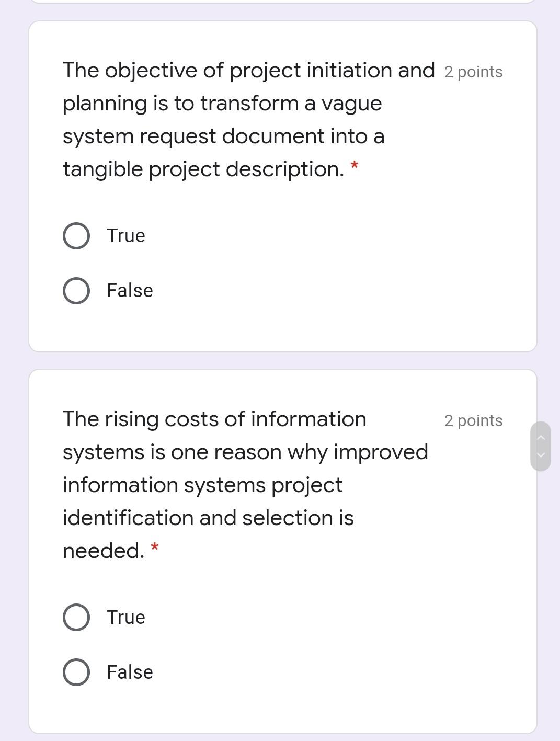Click the second question's text

click(220, 484)
